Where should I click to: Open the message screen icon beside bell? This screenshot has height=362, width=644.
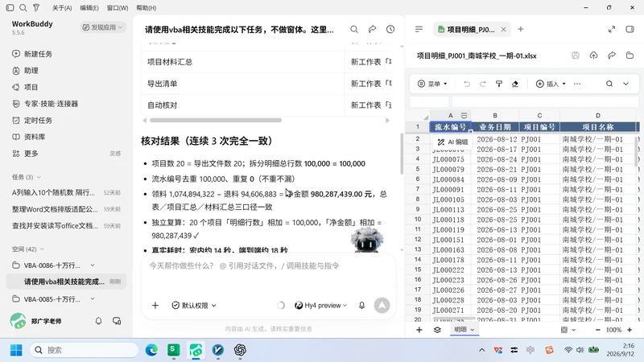click(x=117, y=321)
